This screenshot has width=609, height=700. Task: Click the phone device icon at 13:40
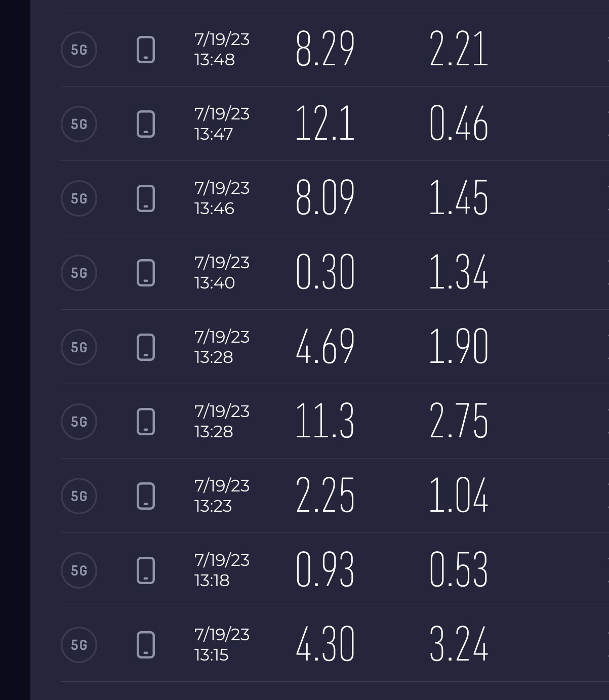pos(146,273)
